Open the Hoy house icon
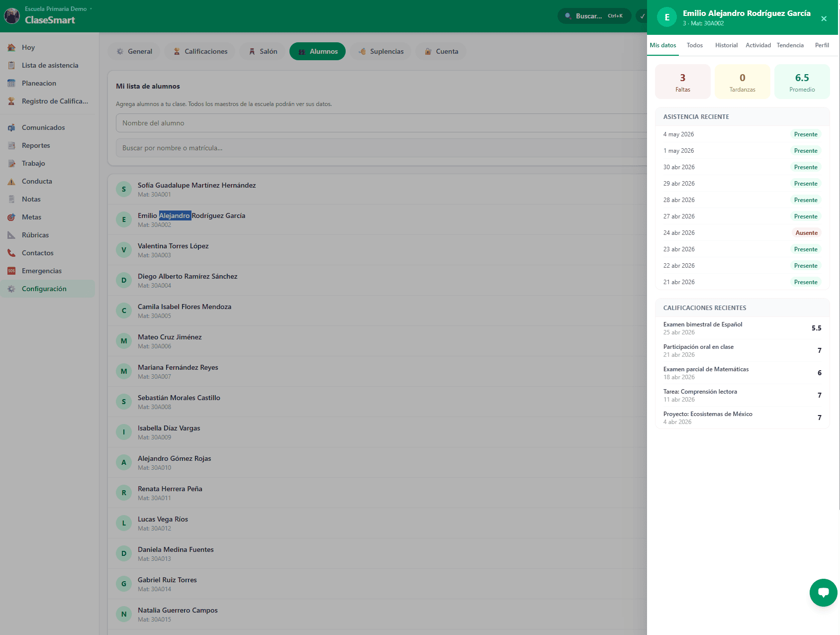The image size is (840, 635). [x=11, y=47]
